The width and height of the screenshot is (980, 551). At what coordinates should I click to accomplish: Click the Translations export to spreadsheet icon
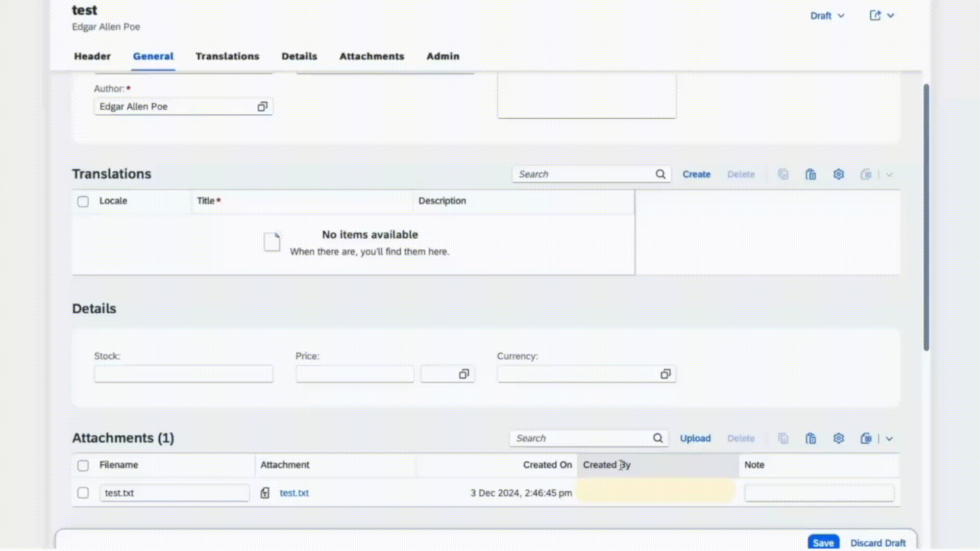tap(866, 174)
